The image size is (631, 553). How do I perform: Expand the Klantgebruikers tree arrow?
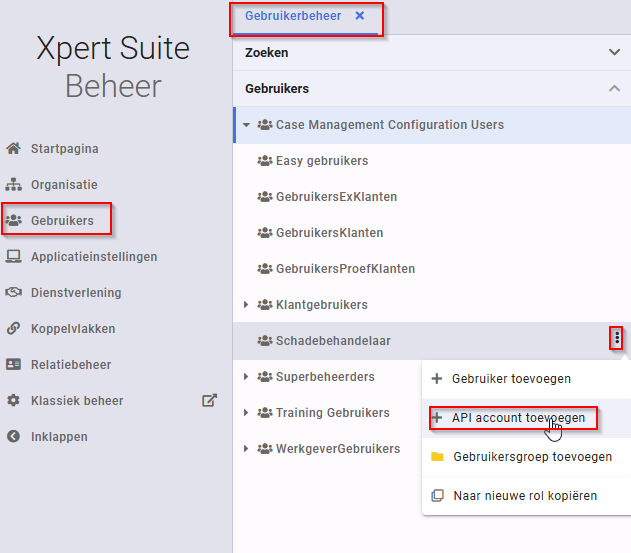[x=246, y=305]
